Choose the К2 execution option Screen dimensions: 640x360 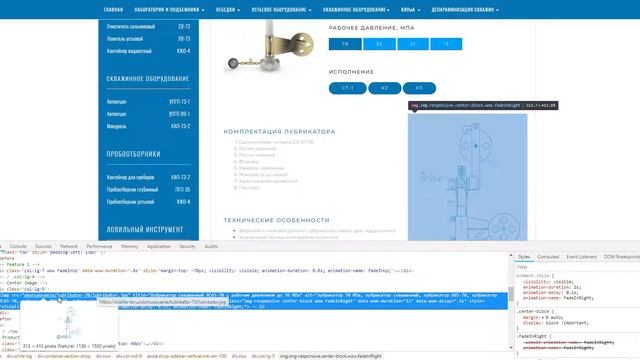pyautogui.click(x=384, y=88)
